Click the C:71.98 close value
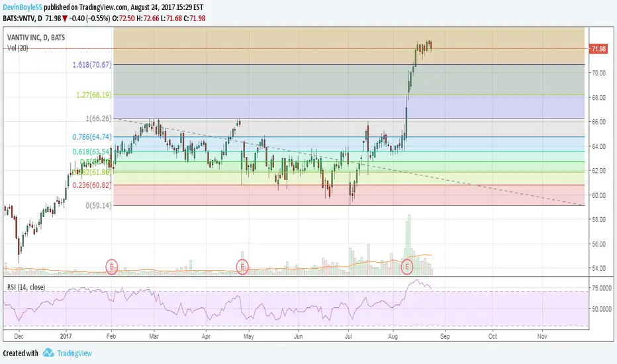This screenshot has width=617, height=364. pyautogui.click(x=195, y=18)
